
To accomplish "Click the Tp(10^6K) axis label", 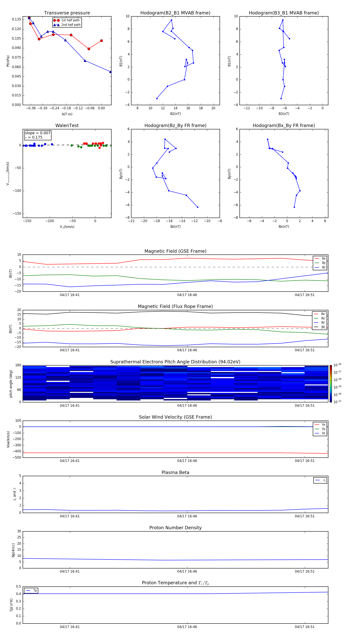I will [x=11, y=605].
